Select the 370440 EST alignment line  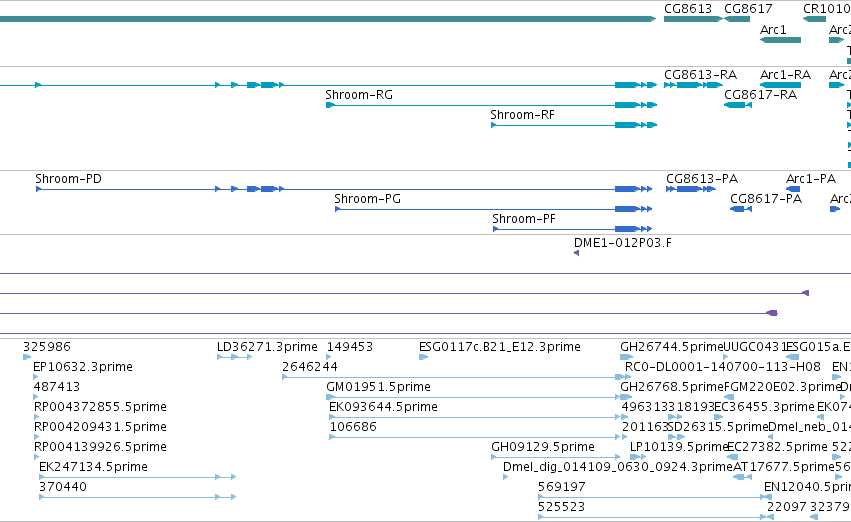[138, 497]
